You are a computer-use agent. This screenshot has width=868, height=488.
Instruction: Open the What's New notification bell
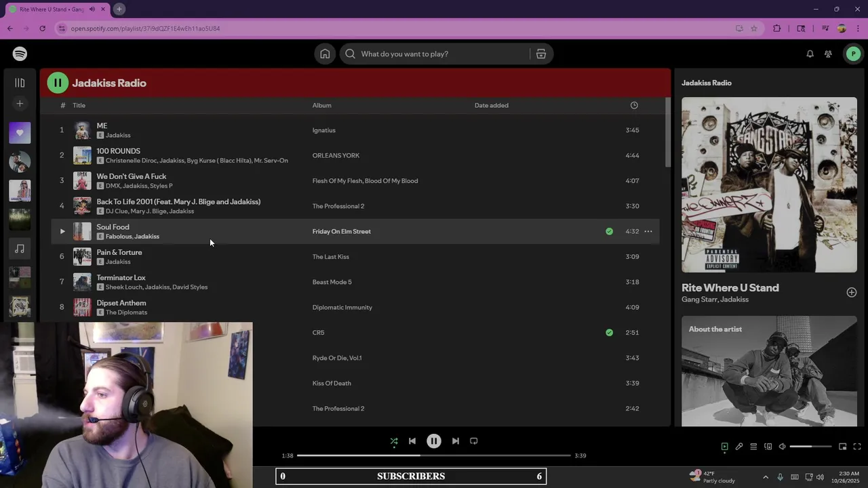[x=810, y=54]
